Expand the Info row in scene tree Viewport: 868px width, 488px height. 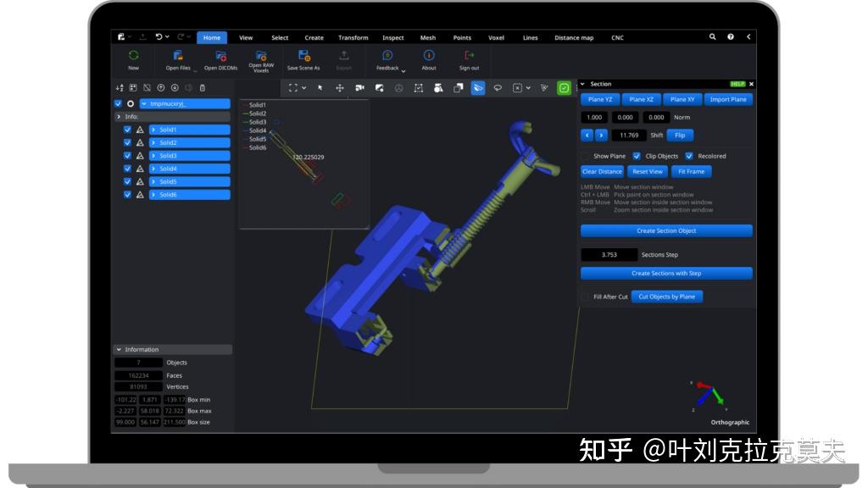[x=119, y=117]
